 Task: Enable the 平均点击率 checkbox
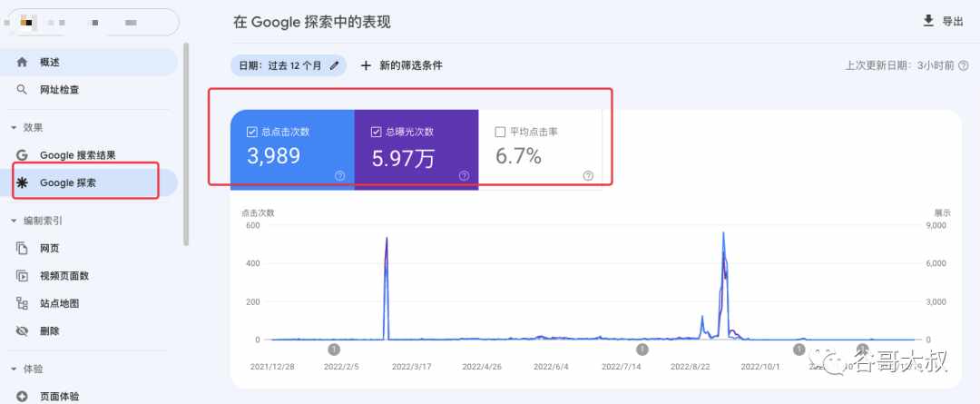500,132
